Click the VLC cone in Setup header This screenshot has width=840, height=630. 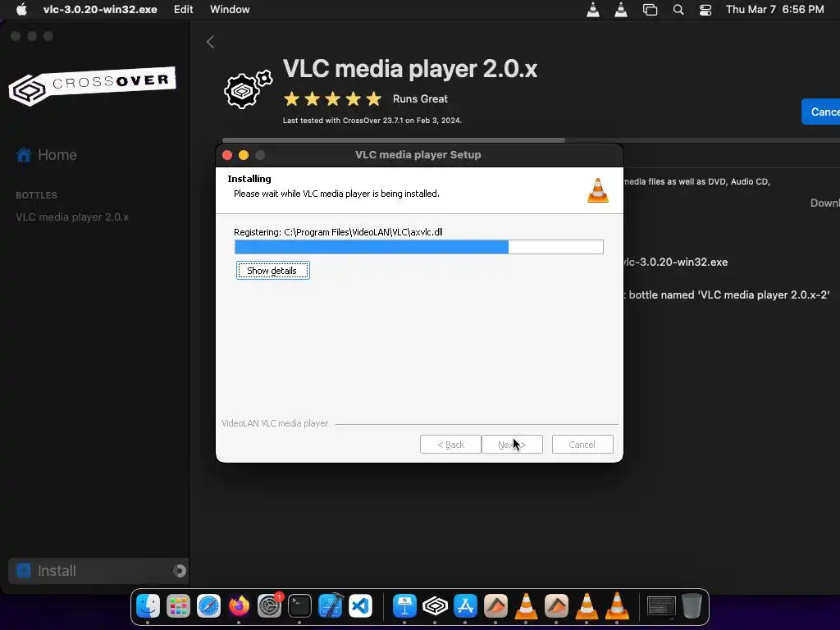(x=598, y=190)
